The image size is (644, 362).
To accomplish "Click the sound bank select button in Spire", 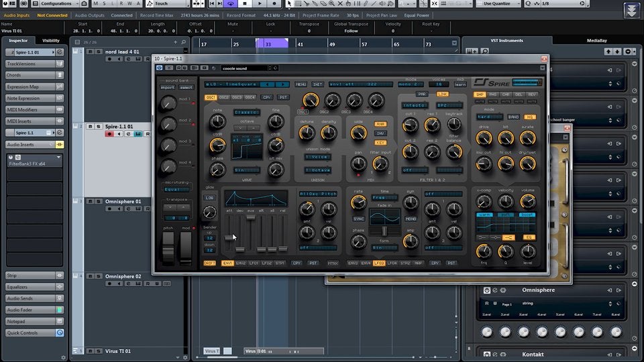I will [x=186, y=87].
